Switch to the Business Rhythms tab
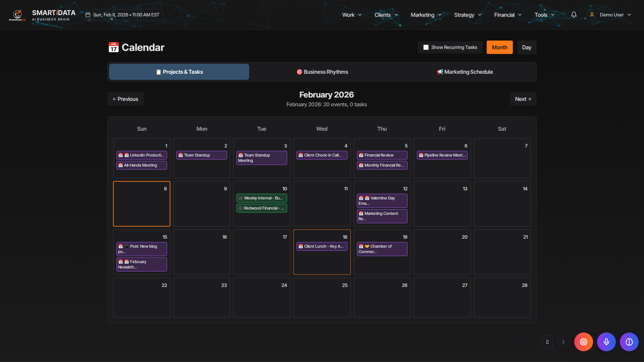Viewport: 644px width, 362px height. click(x=322, y=71)
